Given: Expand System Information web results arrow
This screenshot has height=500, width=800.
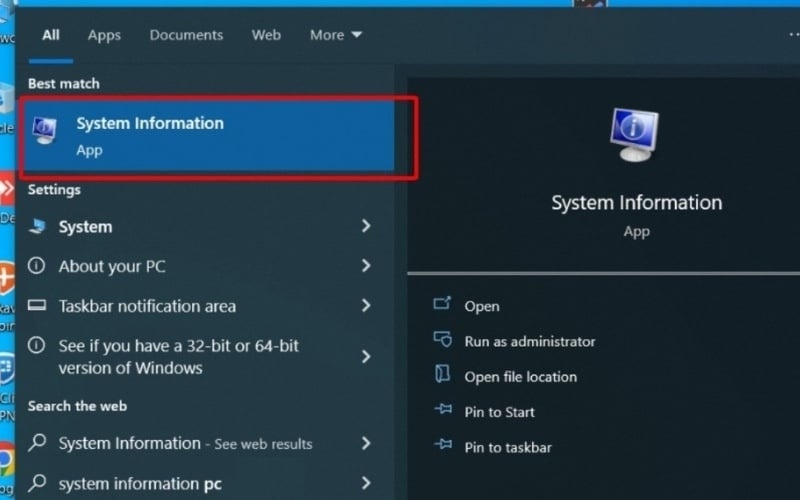Looking at the screenshot, I should tap(366, 443).
